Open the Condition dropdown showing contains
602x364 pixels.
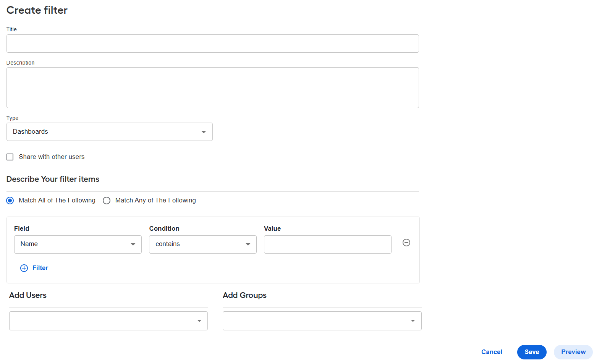pos(203,244)
